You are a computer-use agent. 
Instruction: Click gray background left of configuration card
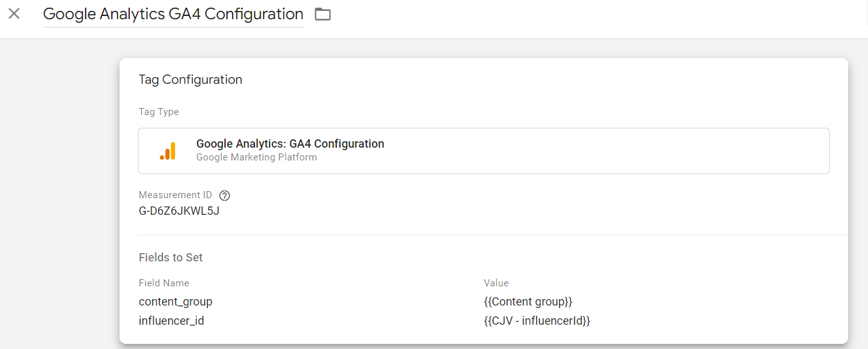point(58,192)
